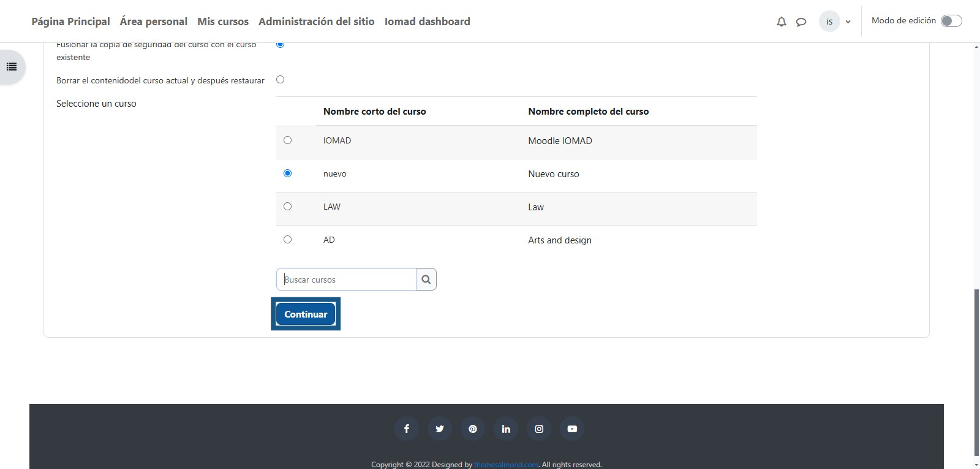Open the course index drawer icon
The image size is (980, 469).
(12, 67)
